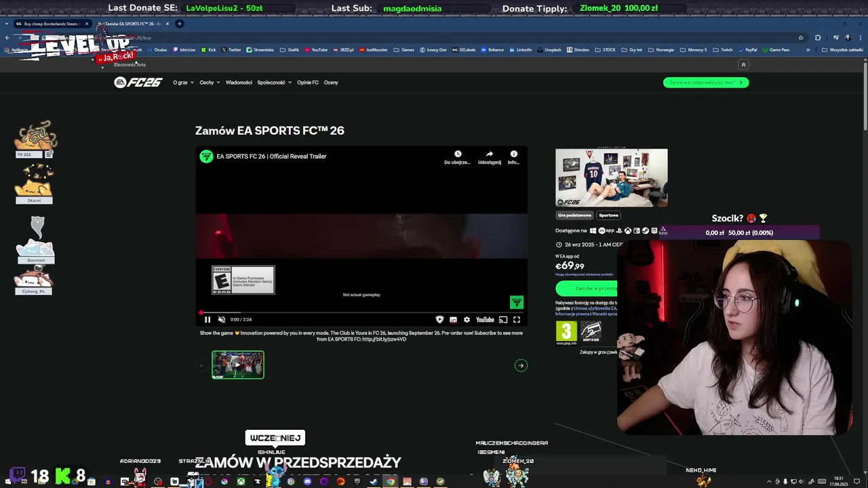
Task: Open the GG.deals bookmark
Action: click(x=464, y=49)
